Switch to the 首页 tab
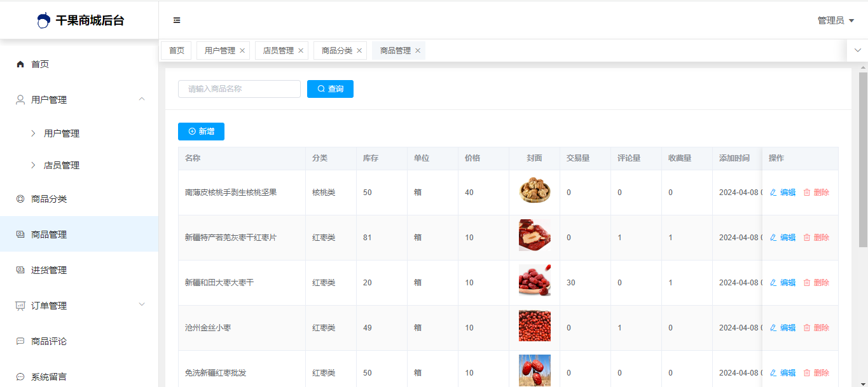 tap(176, 51)
